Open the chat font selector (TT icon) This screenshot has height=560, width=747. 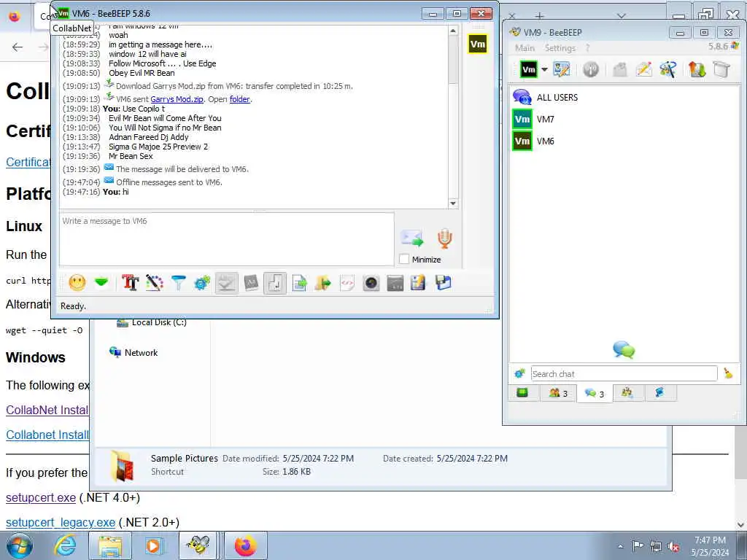pos(130,283)
